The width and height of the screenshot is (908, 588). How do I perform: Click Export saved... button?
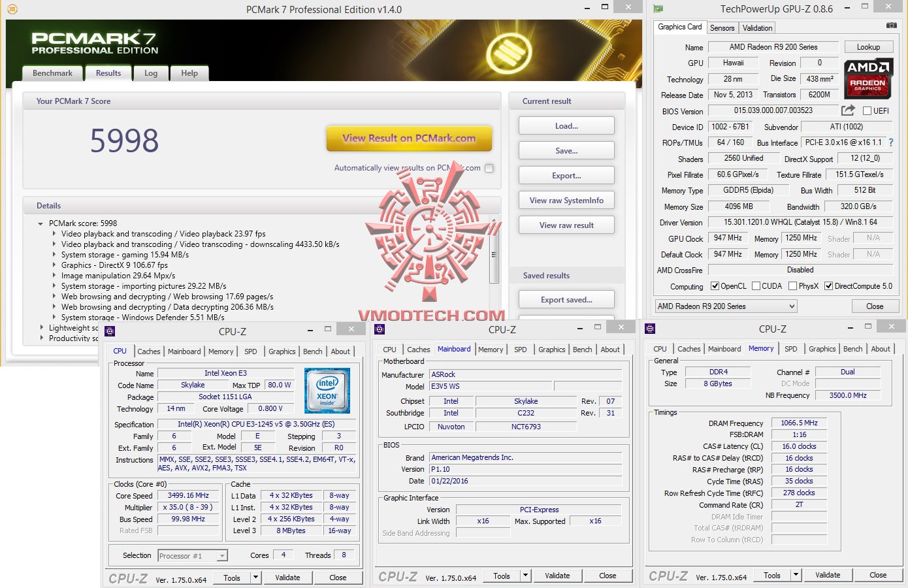point(566,300)
